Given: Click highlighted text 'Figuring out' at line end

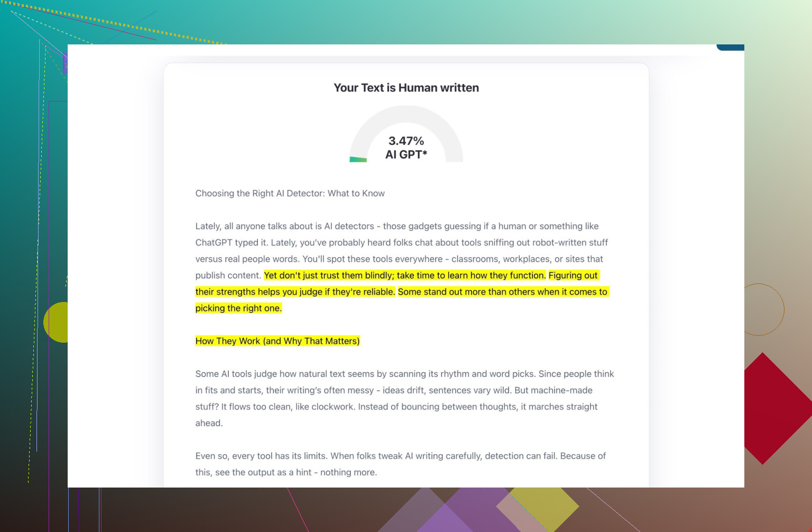Looking at the screenshot, I should click(x=573, y=276).
